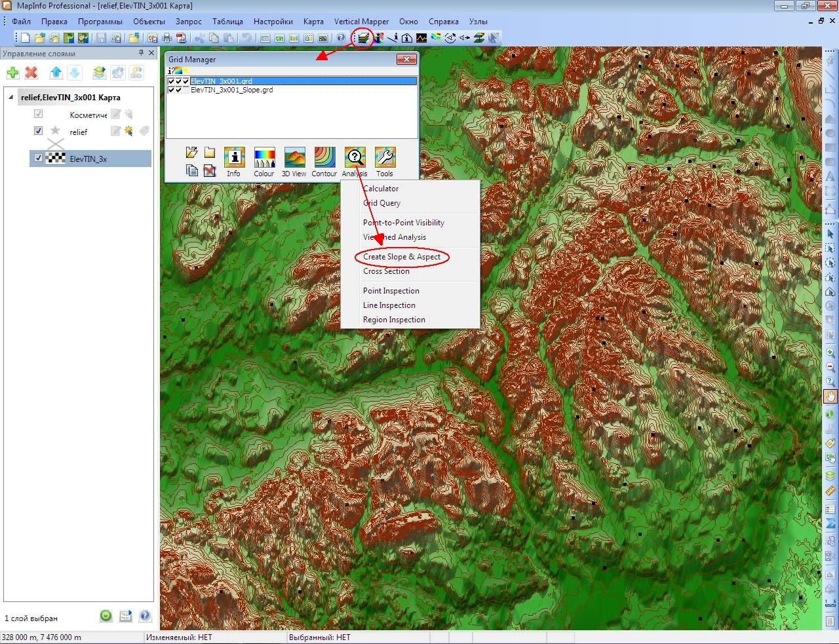This screenshot has width=839, height=644.
Task: Click the Analysis button in Grid Manager
Action: point(355,162)
